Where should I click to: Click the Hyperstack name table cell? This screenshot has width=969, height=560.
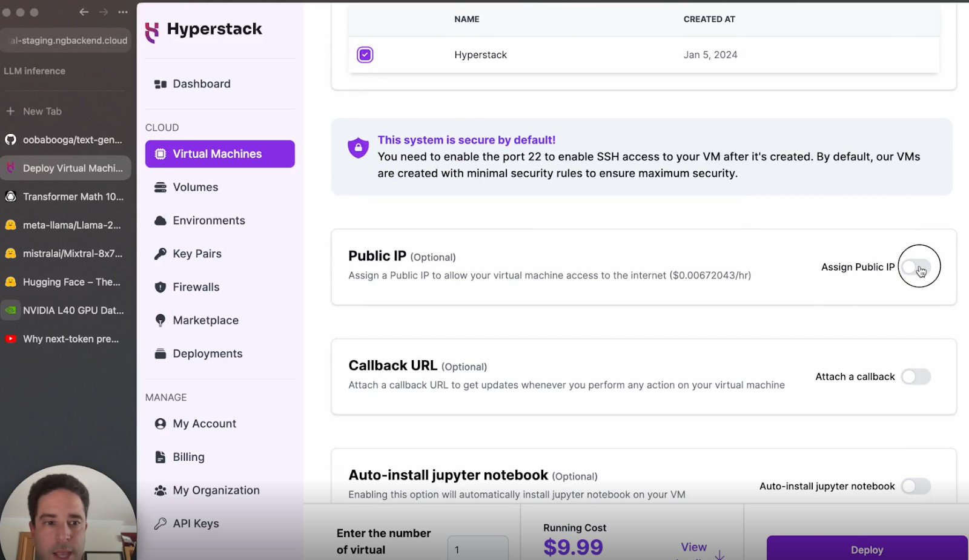[x=480, y=55]
